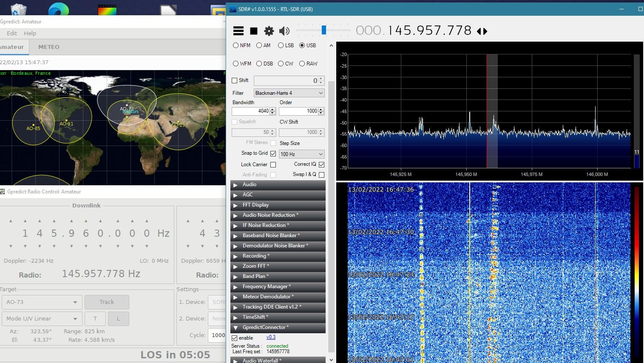Expand the Recording panel
The height and width of the screenshot is (363, 644).
[278, 256]
